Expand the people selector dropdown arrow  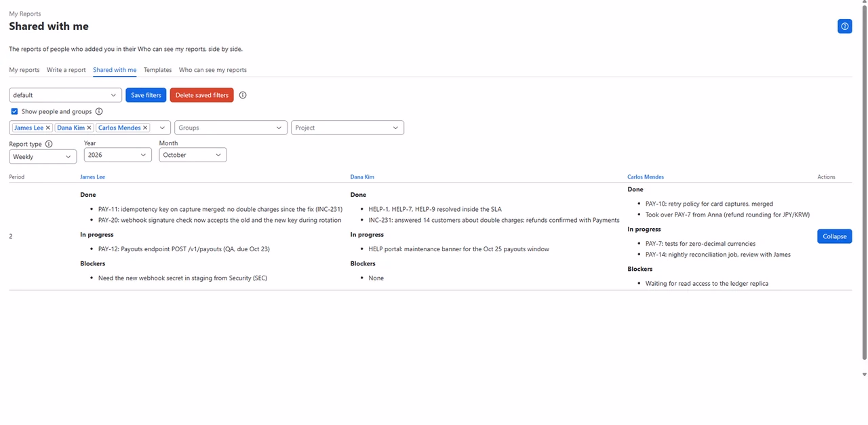click(x=161, y=128)
